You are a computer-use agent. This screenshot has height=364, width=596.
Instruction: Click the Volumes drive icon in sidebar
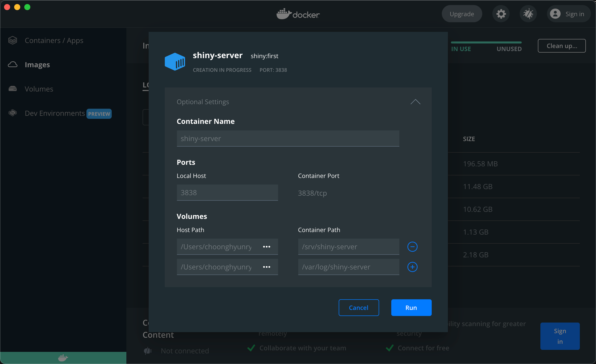tap(13, 89)
